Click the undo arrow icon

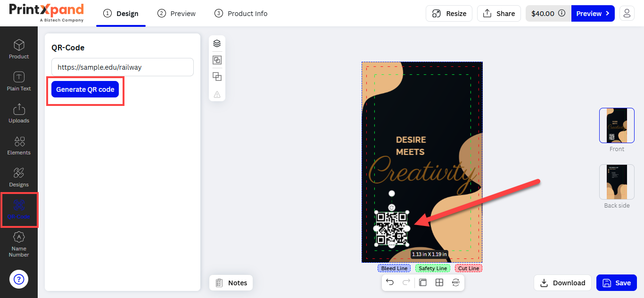(390, 282)
